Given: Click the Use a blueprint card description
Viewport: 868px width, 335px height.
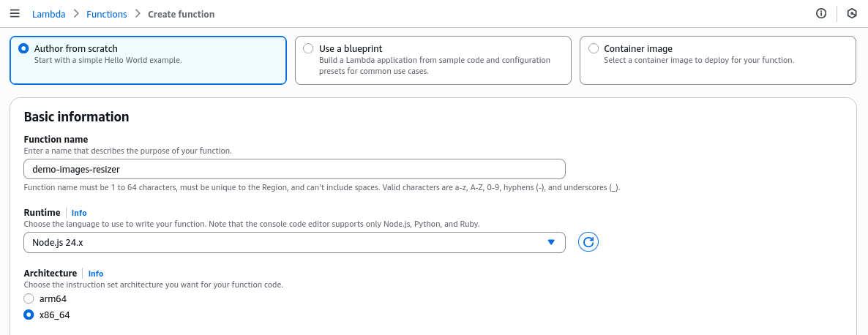Looking at the screenshot, I should click(434, 65).
